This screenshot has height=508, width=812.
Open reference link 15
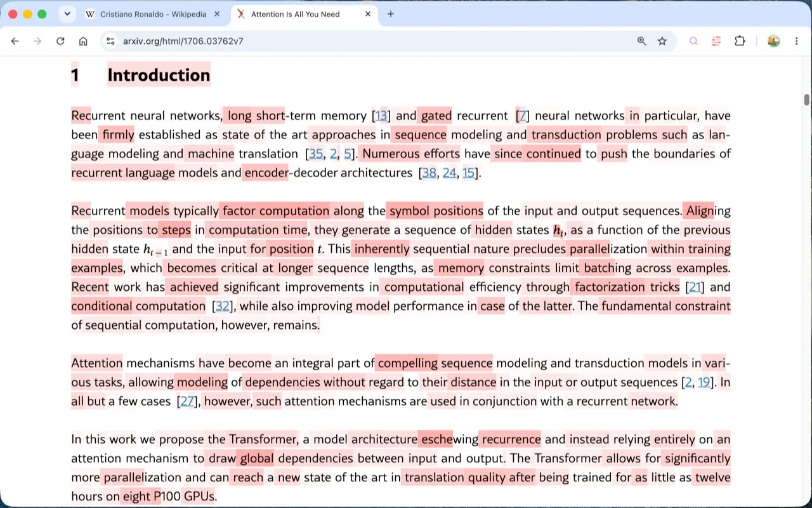[x=468, y=173]
